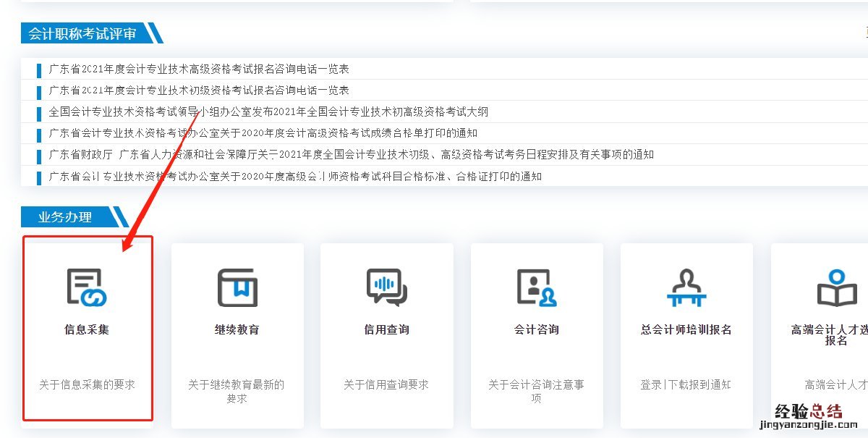This screenshot has width=868, height=438.
Task: Open 科目合格标准、合格证打印 notice
Action: (x=295, y=177)
